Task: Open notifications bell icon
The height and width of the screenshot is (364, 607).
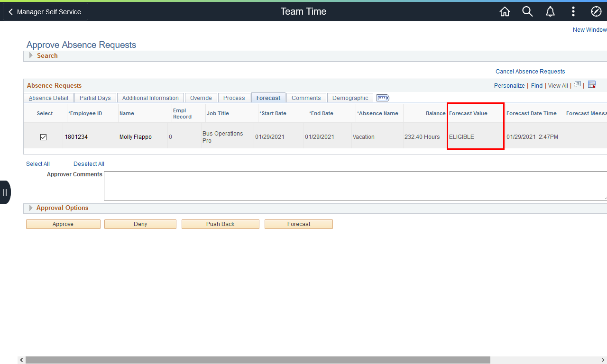Action: point(550,11)
